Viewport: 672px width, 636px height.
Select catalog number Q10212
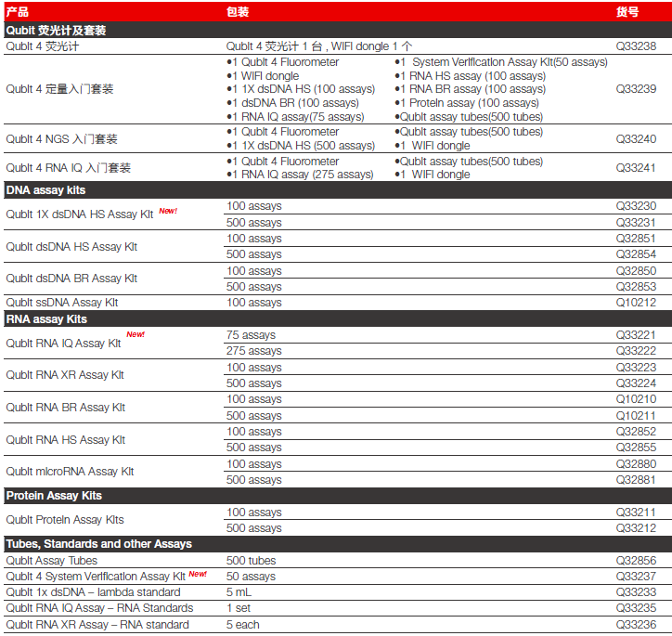(636, 303)
